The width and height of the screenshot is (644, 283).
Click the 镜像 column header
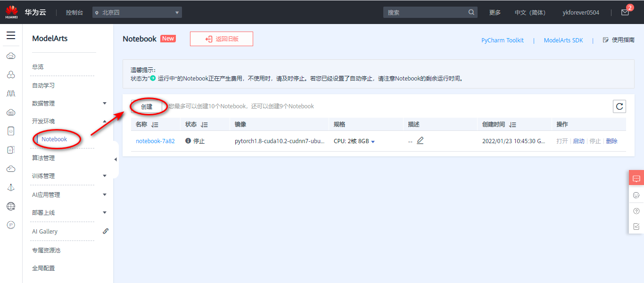coord(240,124)
